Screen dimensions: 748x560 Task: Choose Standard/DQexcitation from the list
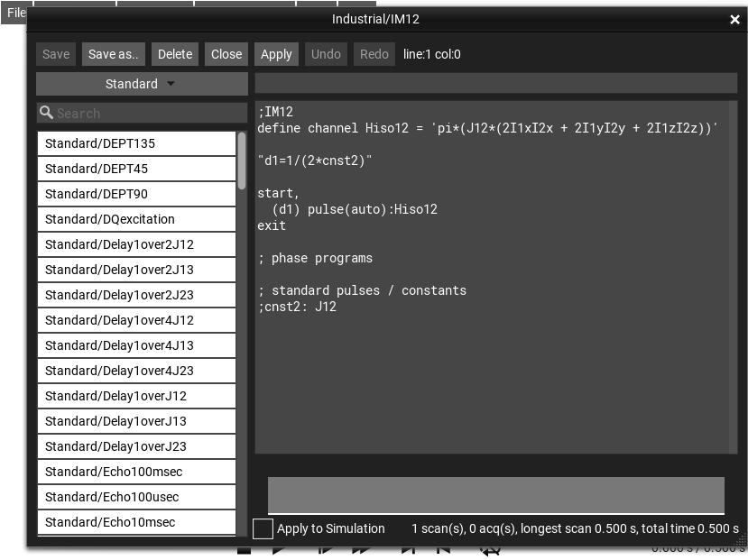pyautogui.click(x=136, y=219)
